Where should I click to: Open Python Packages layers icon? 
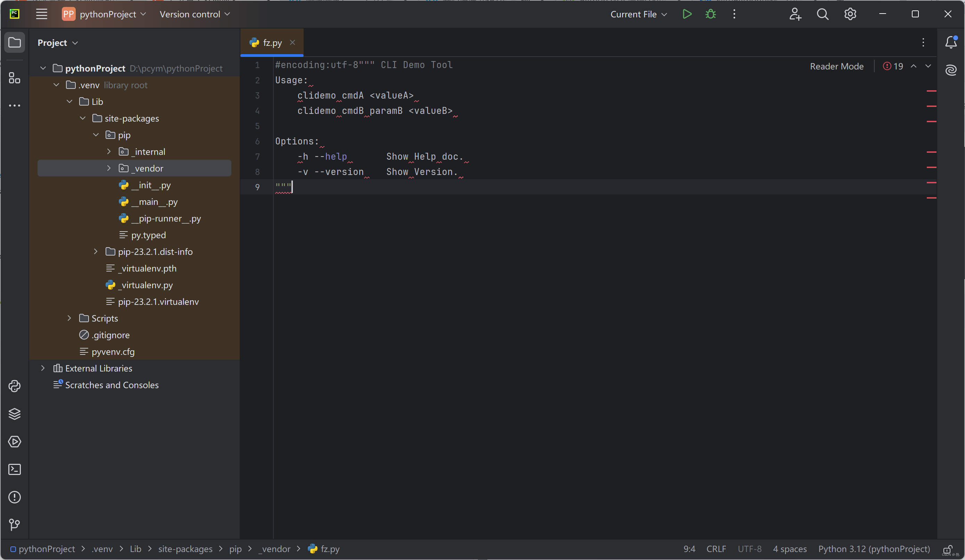tap(15, 414)
